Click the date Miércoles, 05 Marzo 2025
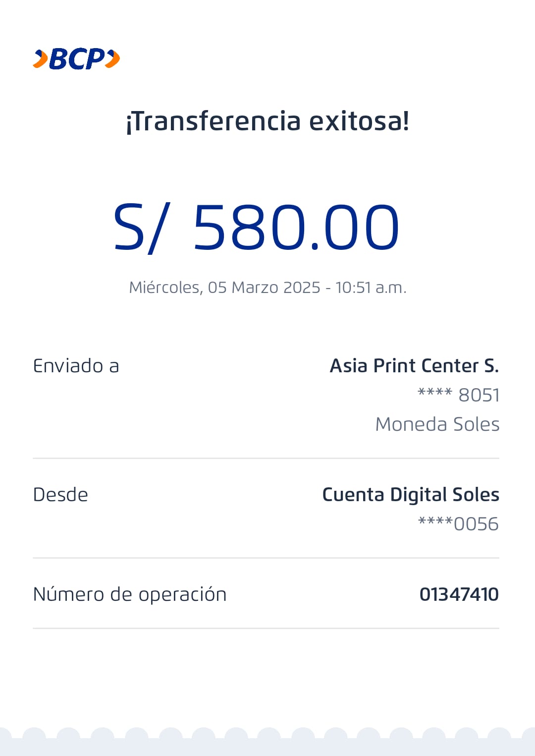This screenshot has width=535, height=756. [224, 288]
